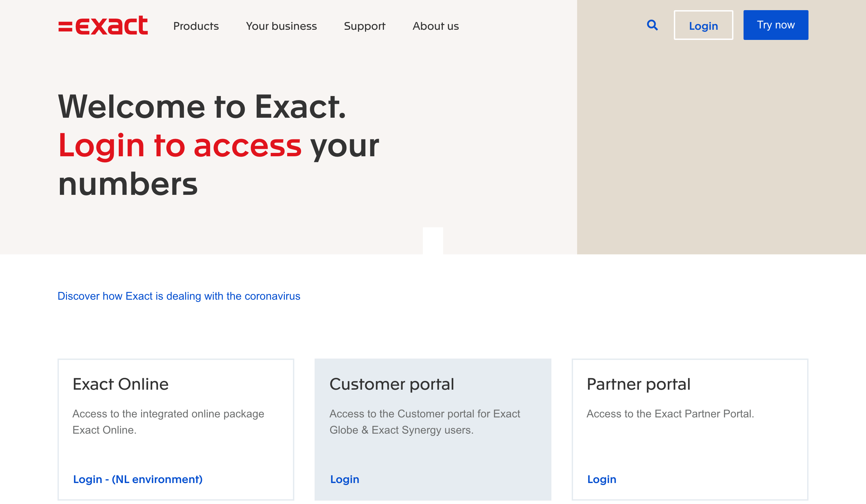
Task: Click Login in the Partner portal card
Action: (601, 479)
